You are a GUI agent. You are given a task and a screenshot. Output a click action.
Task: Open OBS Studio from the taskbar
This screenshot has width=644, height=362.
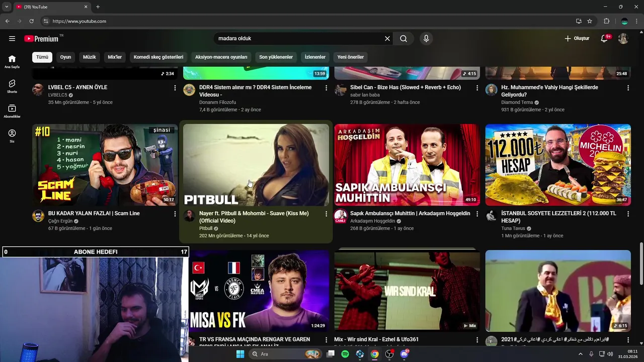tap(389, 354)
